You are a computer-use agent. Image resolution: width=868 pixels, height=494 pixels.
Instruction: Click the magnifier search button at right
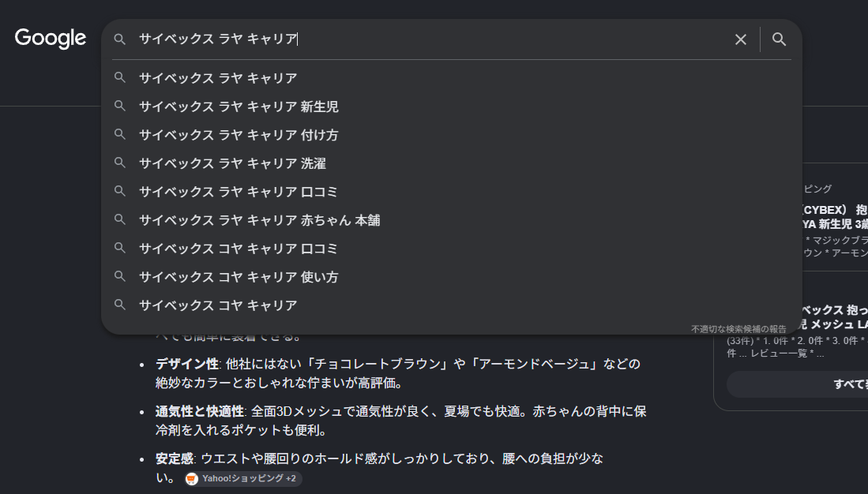pos(779,39)
